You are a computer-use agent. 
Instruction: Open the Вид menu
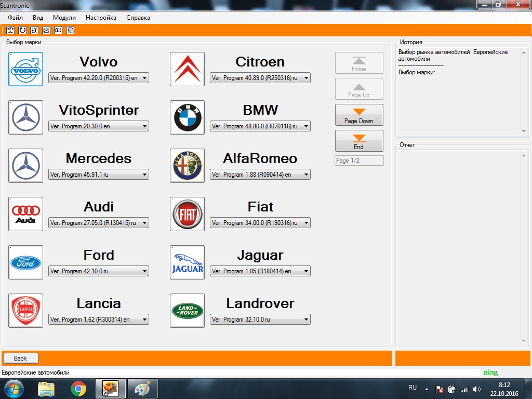pyautogui.click(x=38, y=18)
